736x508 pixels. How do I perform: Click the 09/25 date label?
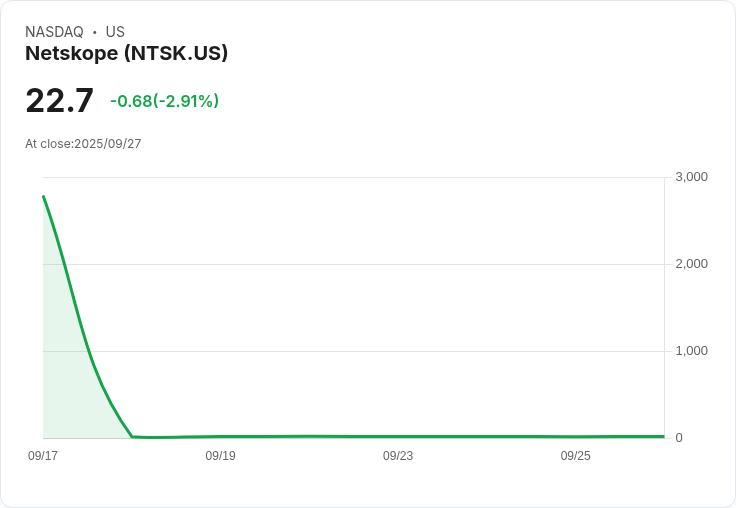coord(575,455)
